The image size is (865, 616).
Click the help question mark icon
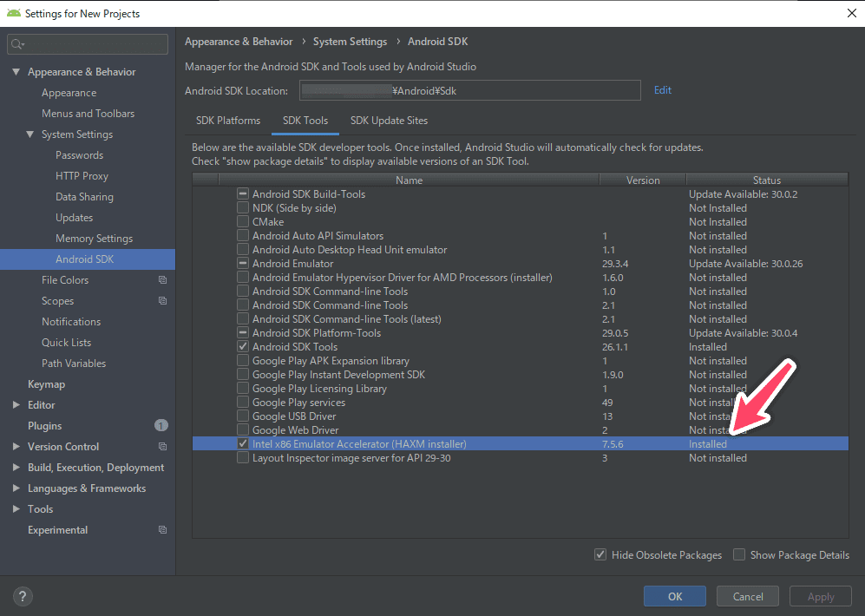click(22, 596)
